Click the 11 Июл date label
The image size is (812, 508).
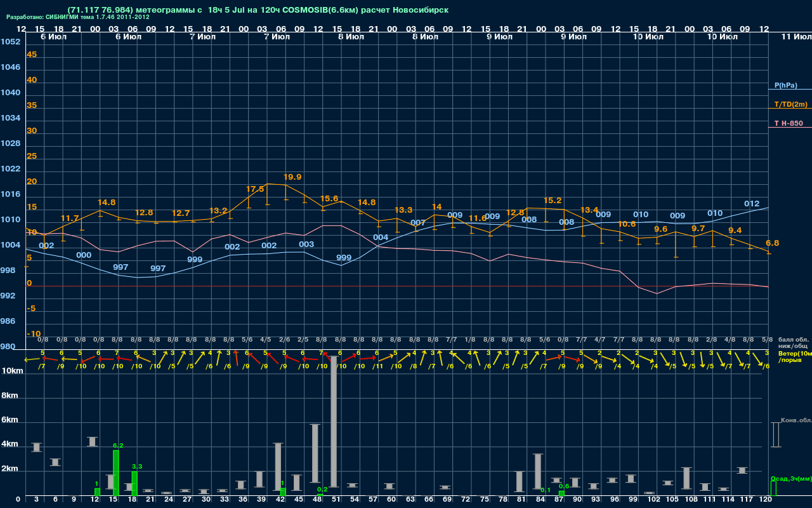[796, 37]
